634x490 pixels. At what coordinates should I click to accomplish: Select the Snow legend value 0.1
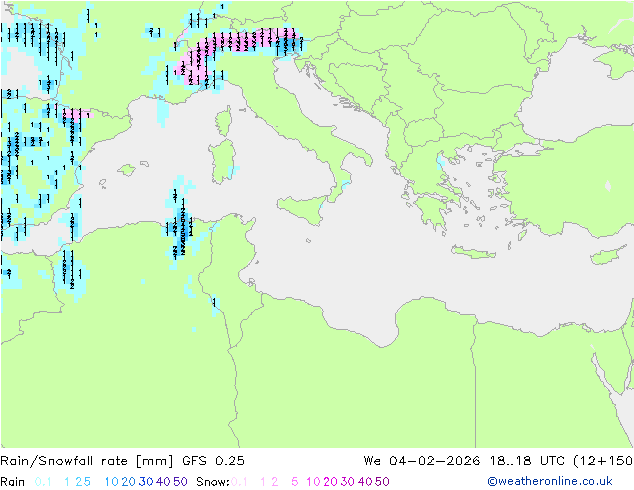tap(239, 482)
